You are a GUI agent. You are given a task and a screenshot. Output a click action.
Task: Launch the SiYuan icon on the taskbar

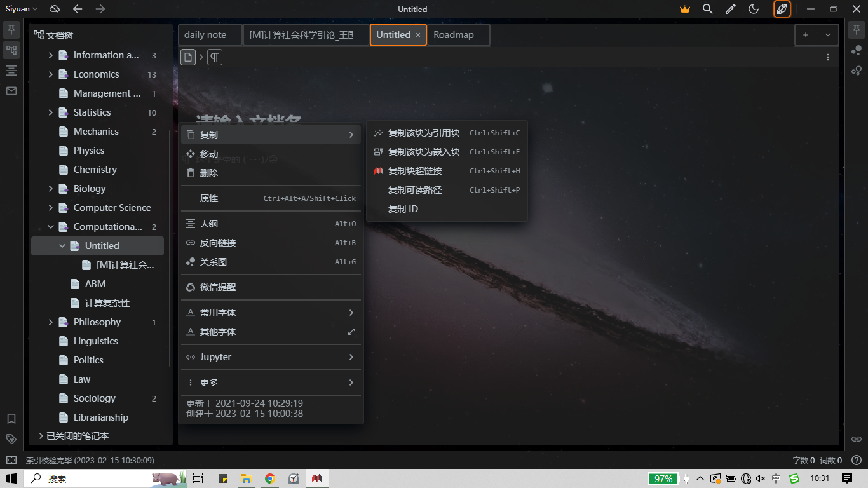pos(316,478)
